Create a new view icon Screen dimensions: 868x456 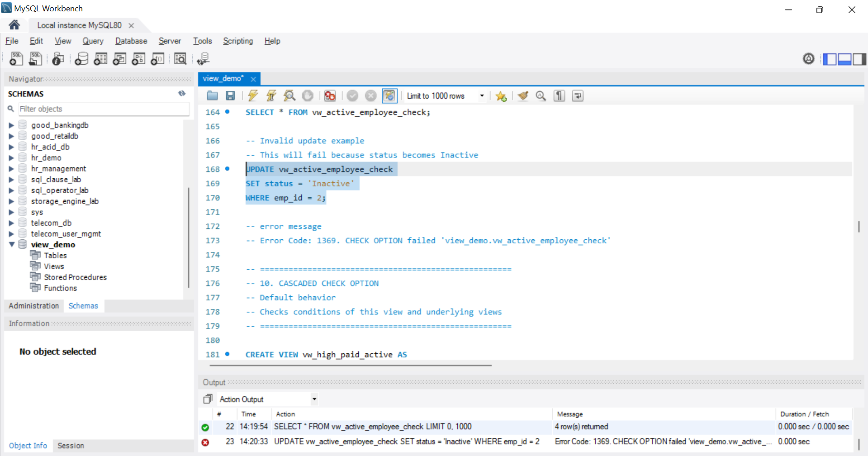[x=119, y=59]
